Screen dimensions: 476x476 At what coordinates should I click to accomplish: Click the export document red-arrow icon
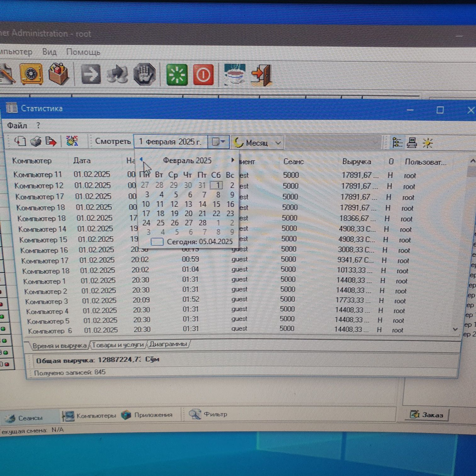51,141
